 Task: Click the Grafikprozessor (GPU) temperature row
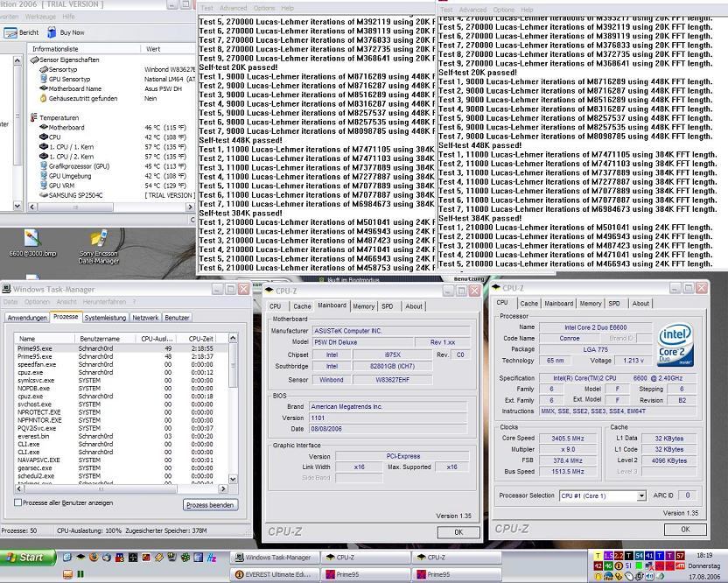click(113, 165)
